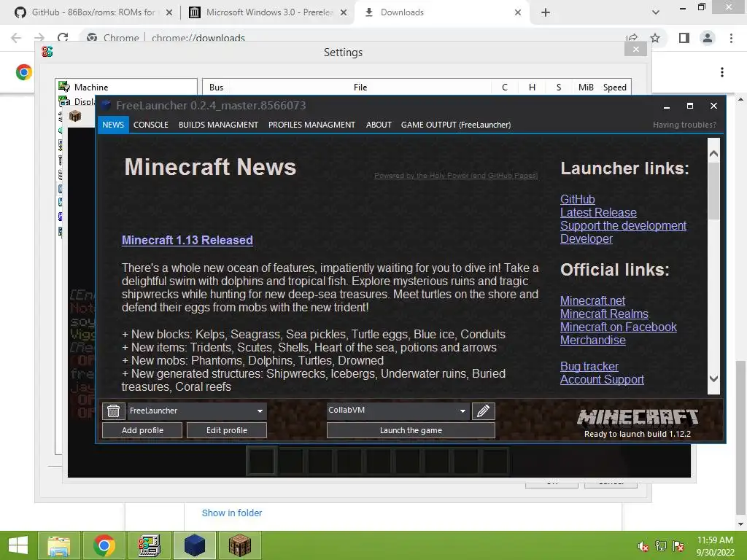Switch to 86Box in the taskbar
The height and width of the screenshot is (560, 747).
pos(149,545)
